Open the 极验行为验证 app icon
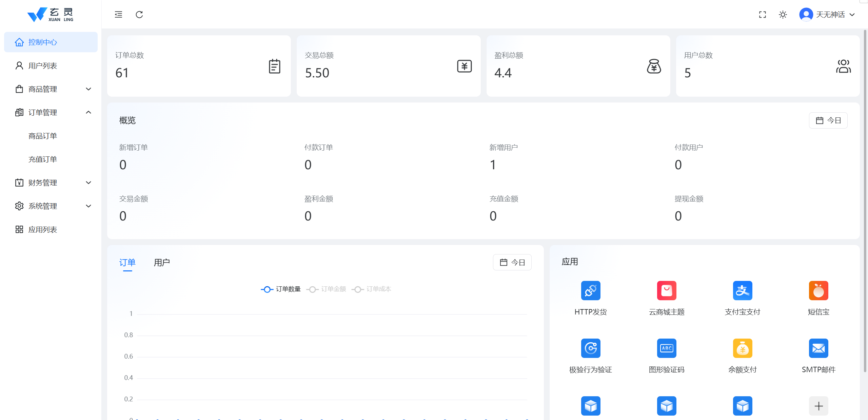Screen dimensions: 868x420 coord(590,348)
